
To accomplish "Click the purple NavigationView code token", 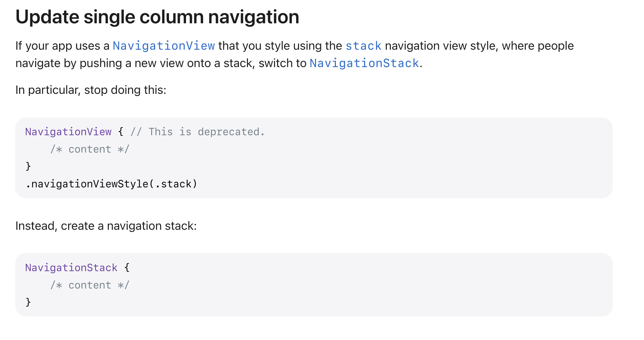I will pos(68,132).
